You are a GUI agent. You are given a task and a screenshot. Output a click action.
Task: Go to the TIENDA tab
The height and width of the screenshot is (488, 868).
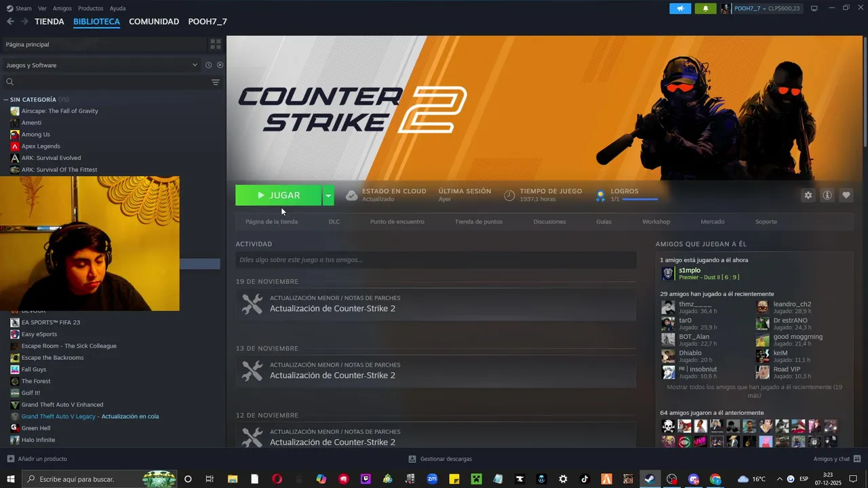pos(50,22)
